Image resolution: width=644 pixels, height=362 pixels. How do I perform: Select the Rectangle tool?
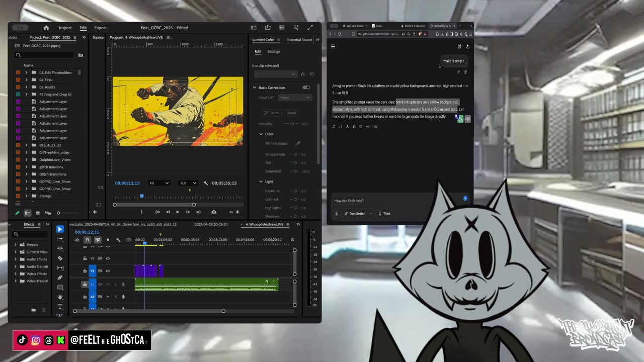pyautogui.click(x=60, y=287)
